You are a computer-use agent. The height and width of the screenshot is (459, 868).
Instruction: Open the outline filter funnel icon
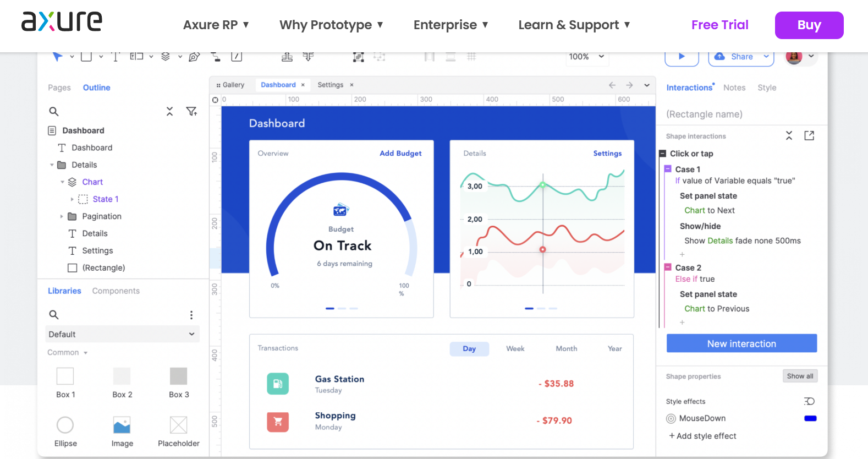click(191, 111)
